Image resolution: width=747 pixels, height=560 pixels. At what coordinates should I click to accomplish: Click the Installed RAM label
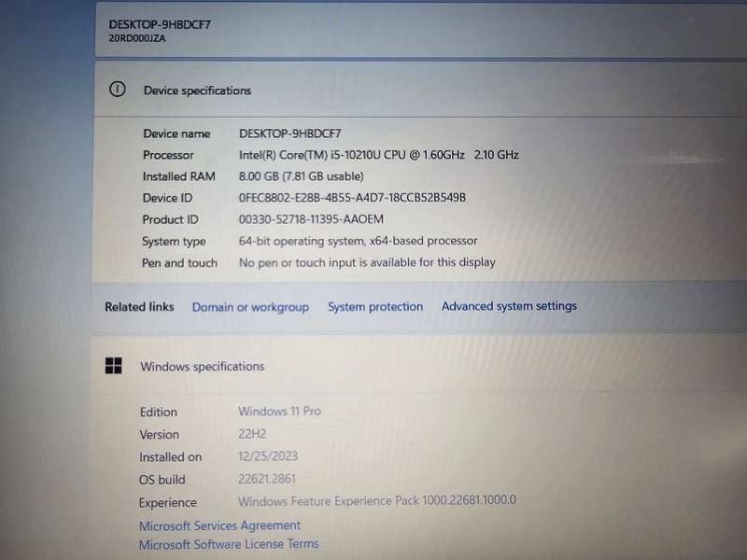[x=178, y=176]
